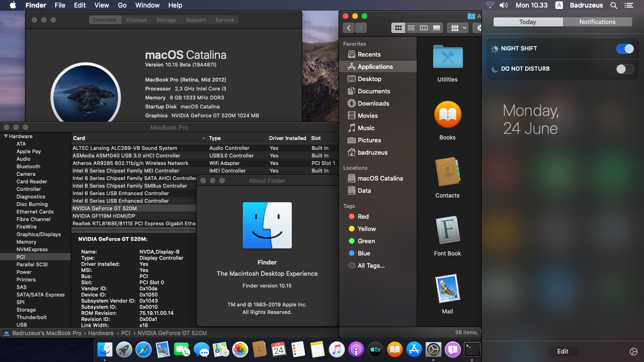
Task: Click the Card column sort arrow
Action: coord(204,138)
